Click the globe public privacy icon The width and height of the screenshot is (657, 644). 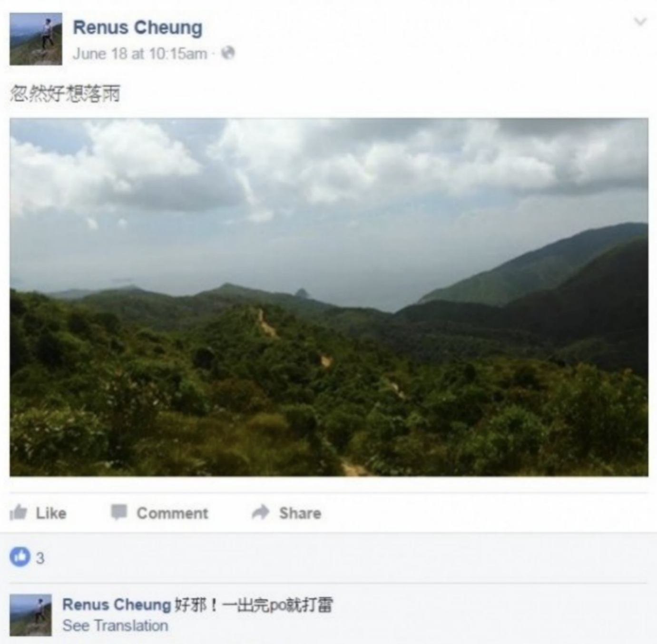pyautogui.click(x=228, y=53)
